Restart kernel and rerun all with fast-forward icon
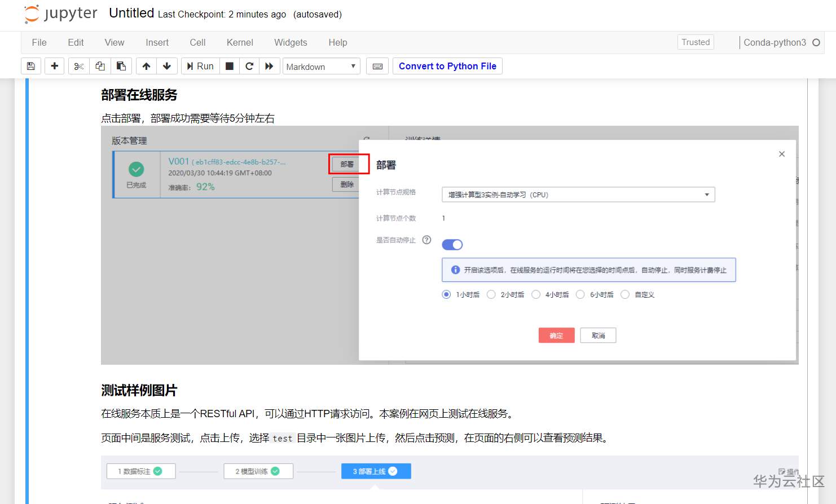The width and height of the screenshot is (836, 504). pyautogui.click(x=270, y=66)
